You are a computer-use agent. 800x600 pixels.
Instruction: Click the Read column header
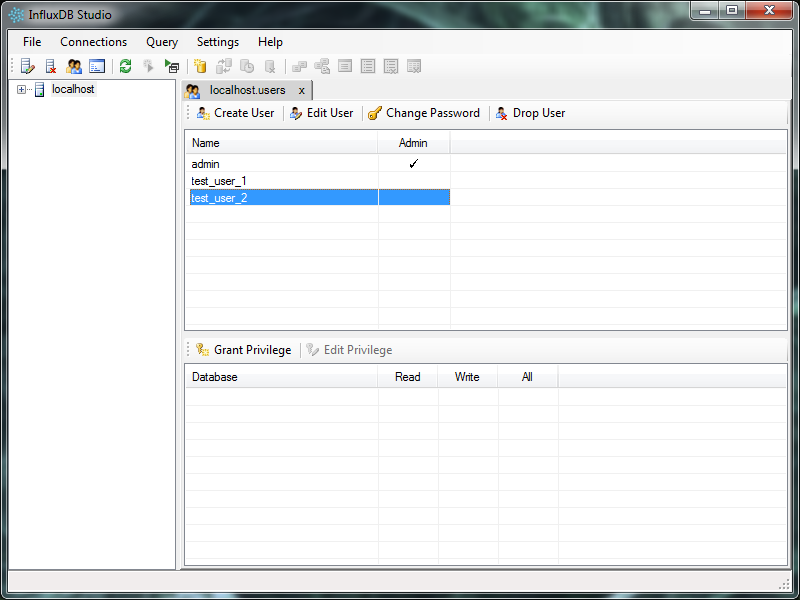click(408, 377)
